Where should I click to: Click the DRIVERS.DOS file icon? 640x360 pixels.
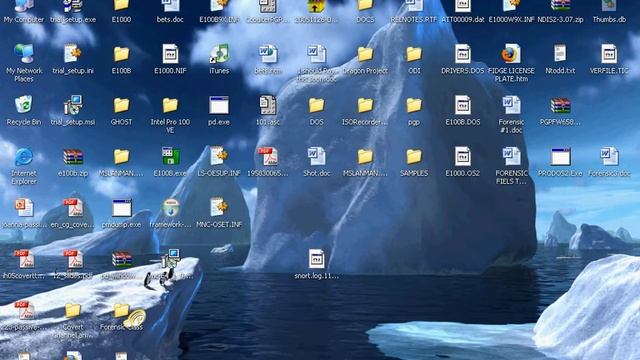[462, 54]
